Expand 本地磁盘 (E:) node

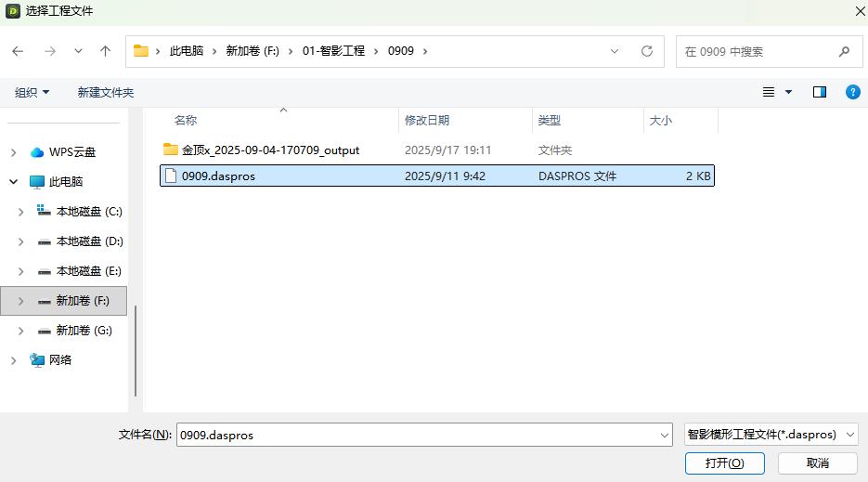[20, 271]
